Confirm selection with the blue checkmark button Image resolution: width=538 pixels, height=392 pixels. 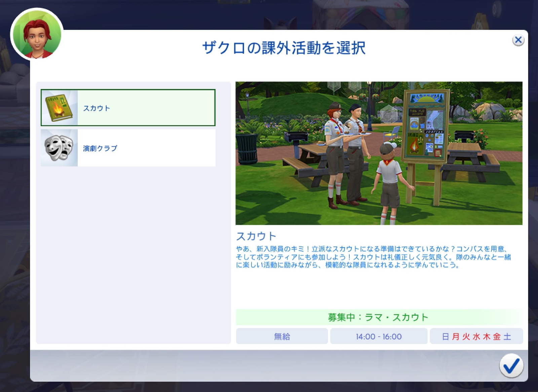coord(511,365)
